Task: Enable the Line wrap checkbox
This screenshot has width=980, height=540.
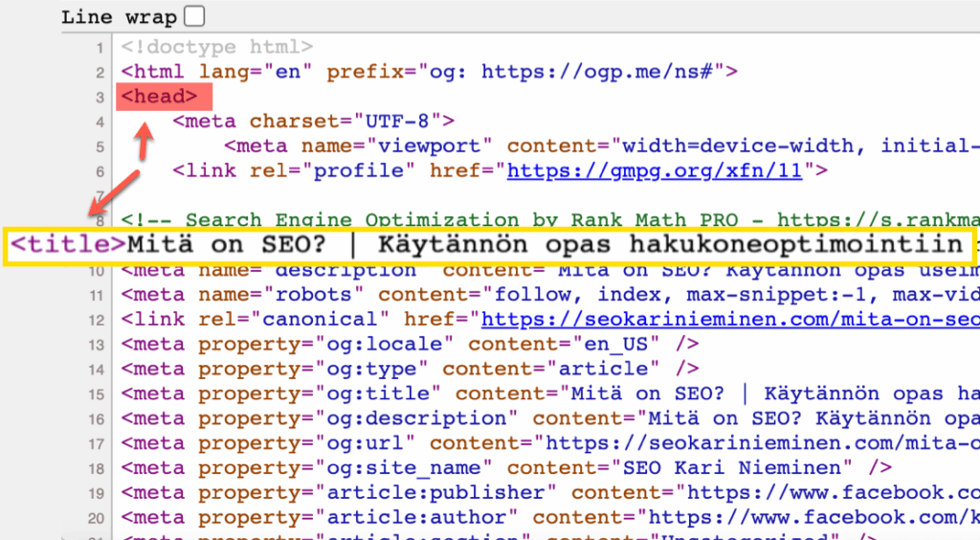Action: tap(194, 16)
